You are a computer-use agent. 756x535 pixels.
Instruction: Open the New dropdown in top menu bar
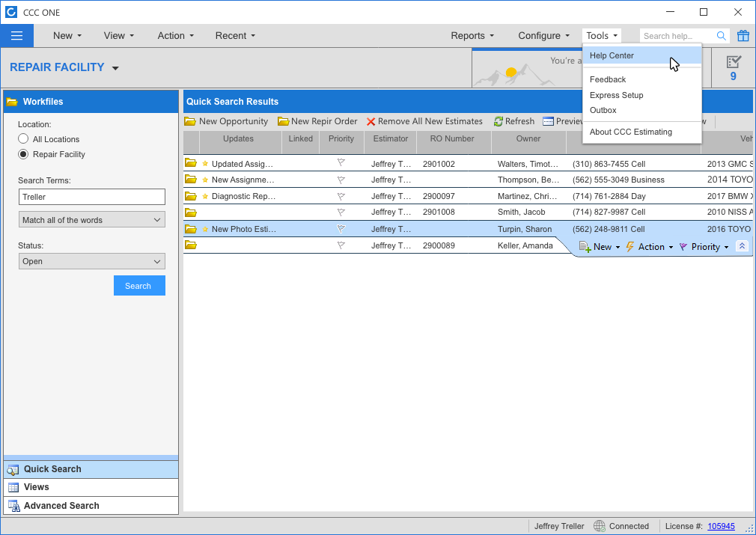coord(67,36)
